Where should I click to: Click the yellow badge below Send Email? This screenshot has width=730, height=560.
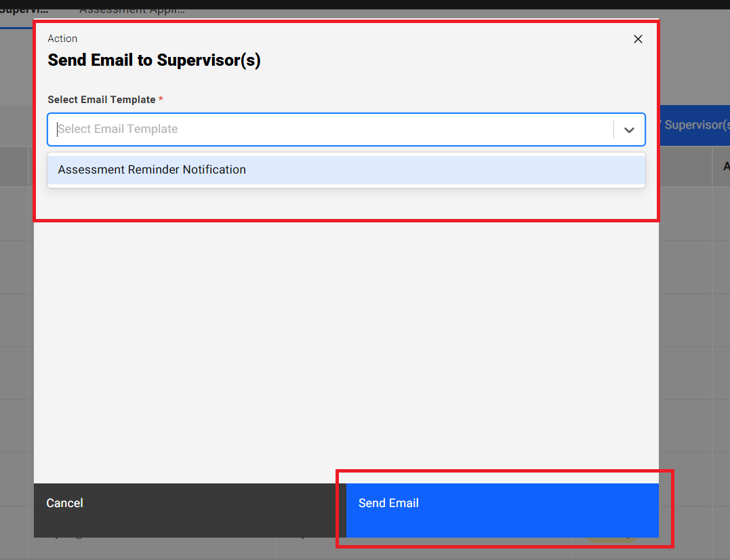(610, 540)
